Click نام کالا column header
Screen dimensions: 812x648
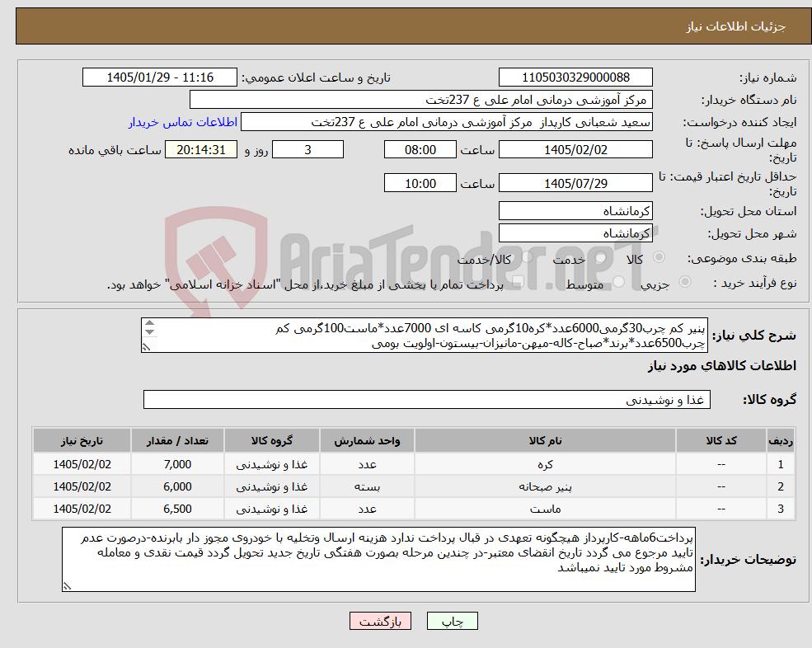point(545,441)
